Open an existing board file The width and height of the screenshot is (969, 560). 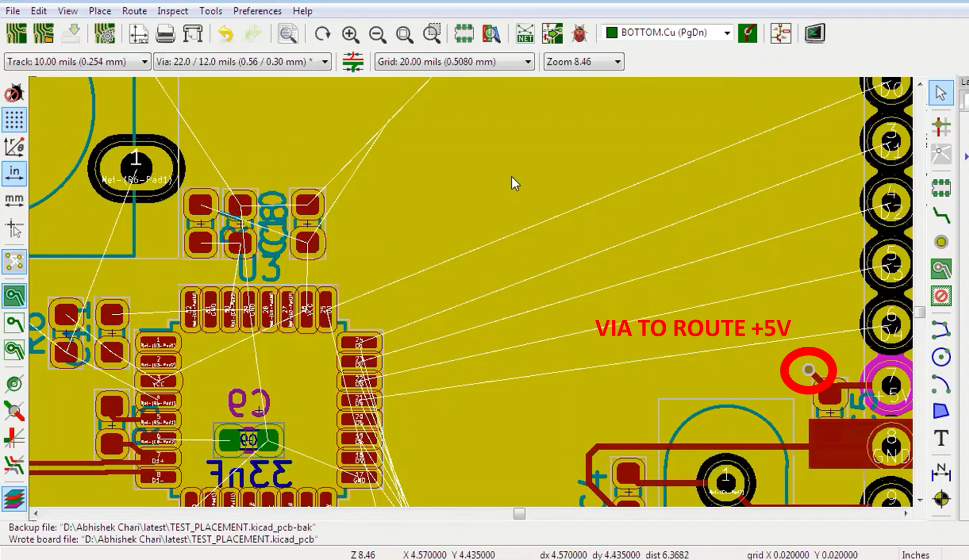44,34
